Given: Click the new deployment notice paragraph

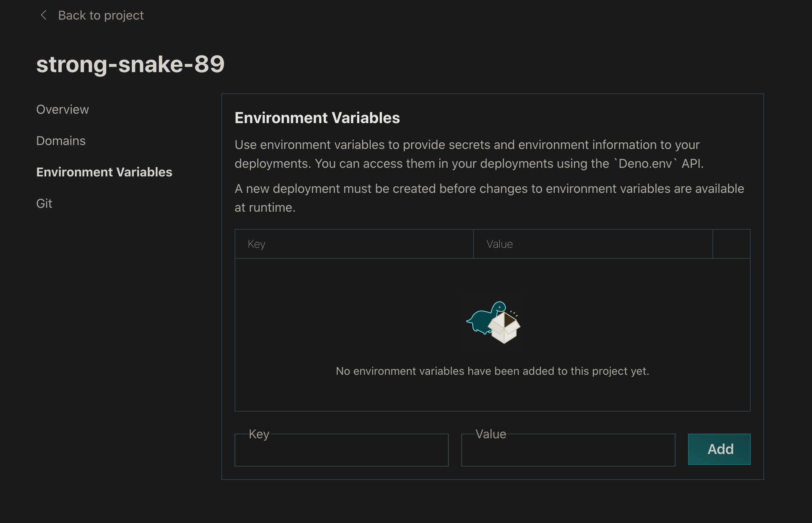Looking at the screenshot, I should (x=489, y=198).
